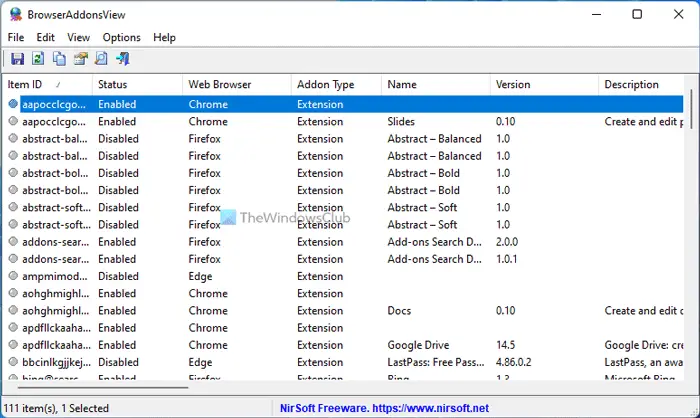This screenshot has height=418, width=700.
Task: Click 'Disabled' status in the LastPass row
Action: point(118,362)
